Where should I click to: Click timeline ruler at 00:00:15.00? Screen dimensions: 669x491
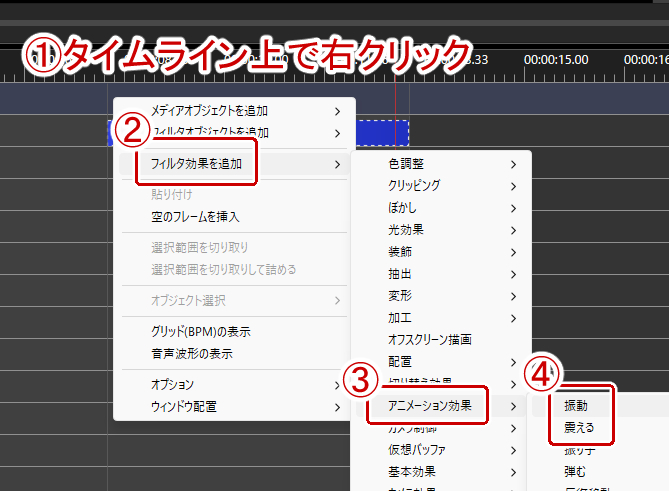pos(556,60)
